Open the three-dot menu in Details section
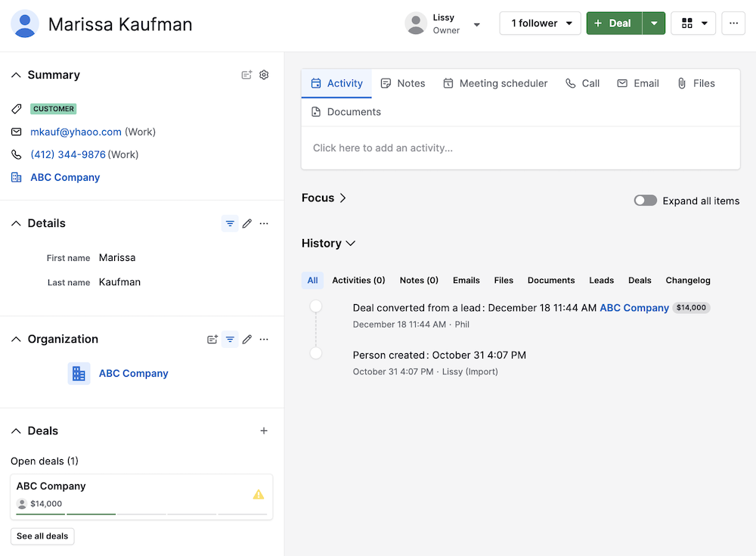756x556 pixels. [x=264, y=224]
